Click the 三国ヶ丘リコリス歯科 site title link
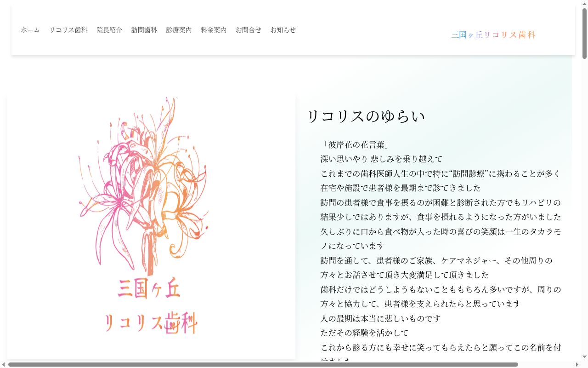The image size is (588, 368). click(x=493, y=35)
